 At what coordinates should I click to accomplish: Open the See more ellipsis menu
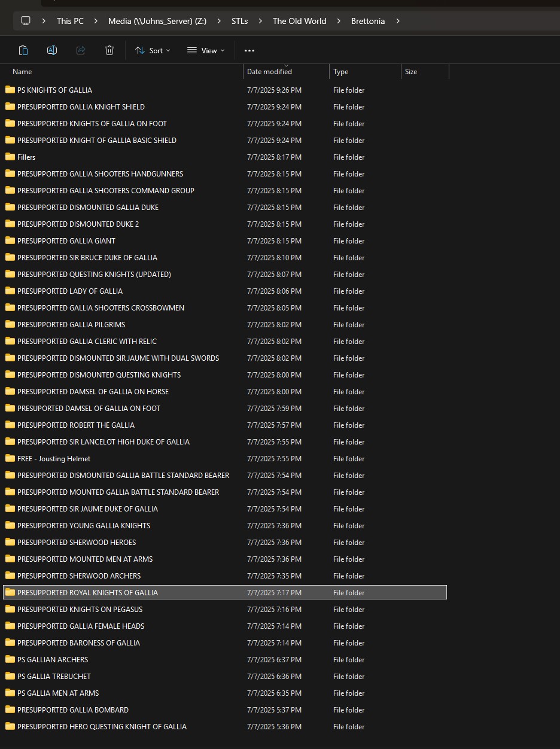[249, 50]
